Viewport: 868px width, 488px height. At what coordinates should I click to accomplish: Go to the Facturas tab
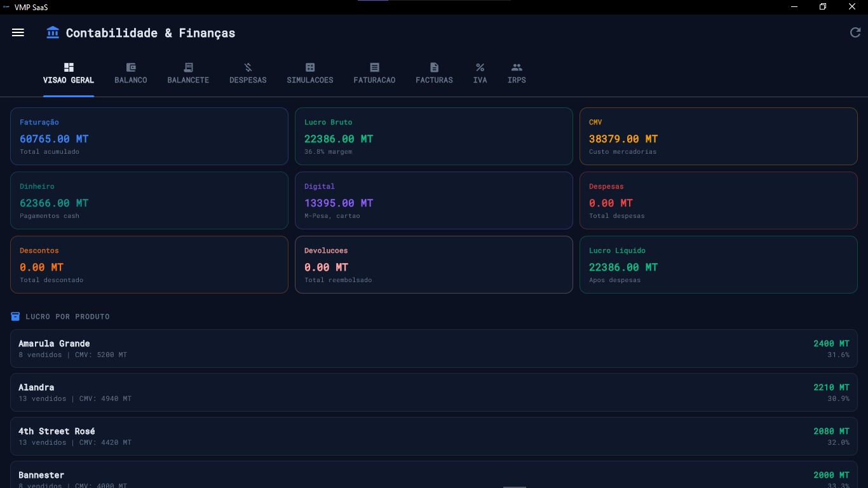[434, 74]
